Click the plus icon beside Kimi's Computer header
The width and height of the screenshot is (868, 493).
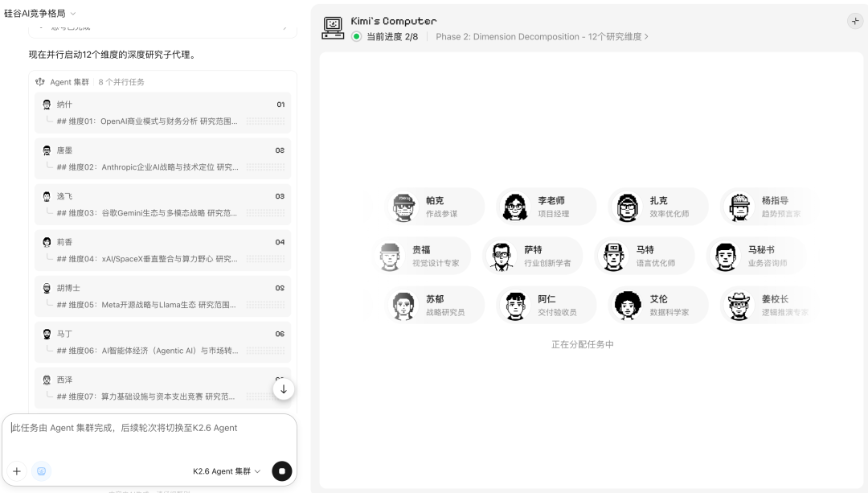854,22
